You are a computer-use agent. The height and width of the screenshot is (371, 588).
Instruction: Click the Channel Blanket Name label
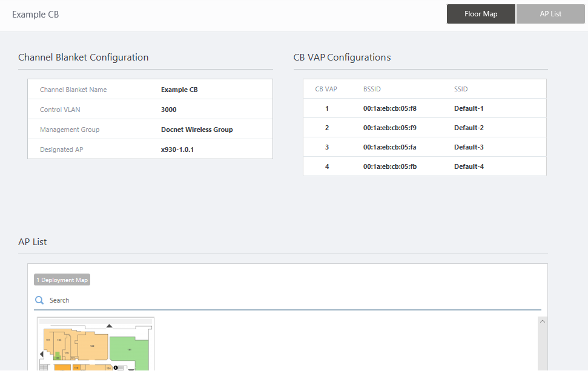pyautogui.click(x=73, y=90)
